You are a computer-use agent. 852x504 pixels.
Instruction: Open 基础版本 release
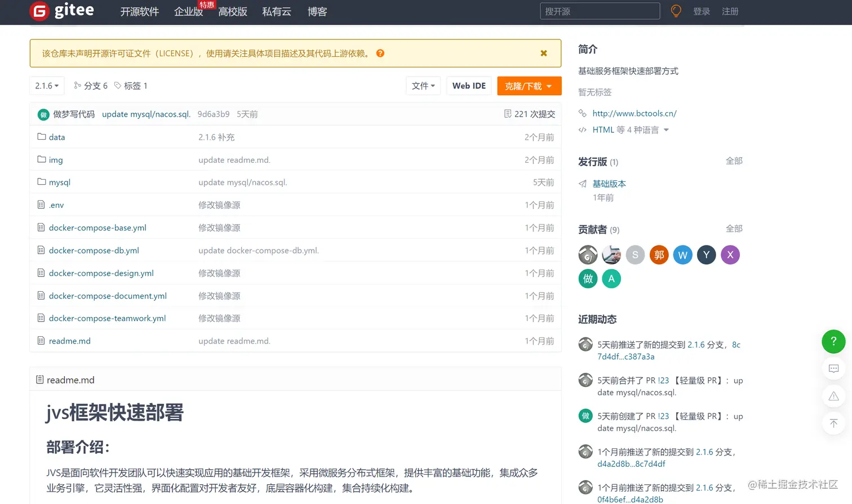pos(609,184)
